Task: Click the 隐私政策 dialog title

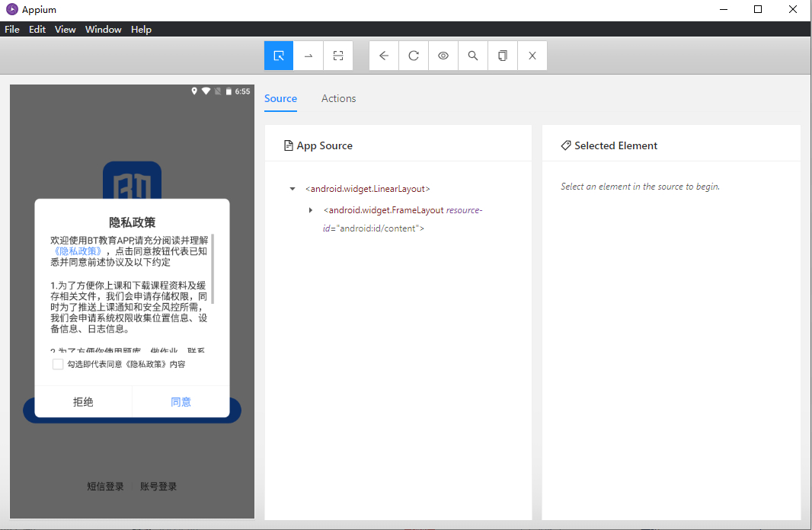Action: (132, 222)
